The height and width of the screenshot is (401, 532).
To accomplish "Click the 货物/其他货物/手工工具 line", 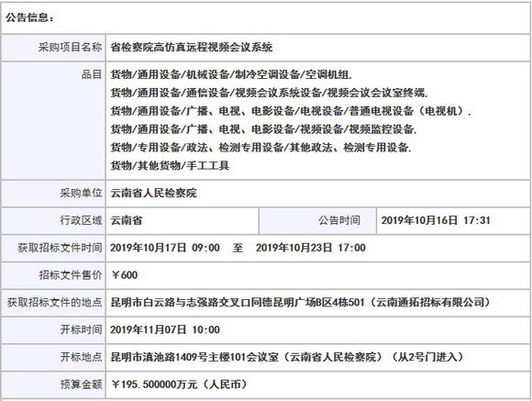I will pyautogui.click(x=170, y=166).
